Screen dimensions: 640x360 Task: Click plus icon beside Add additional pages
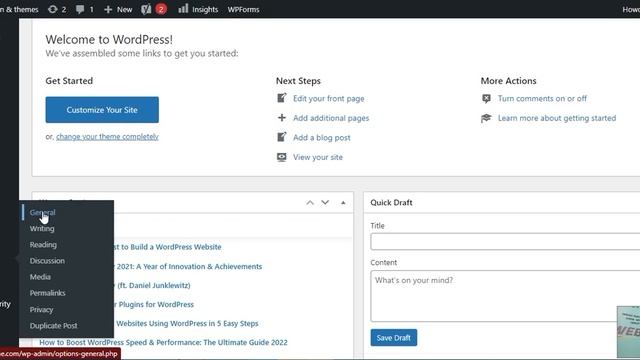282,118
